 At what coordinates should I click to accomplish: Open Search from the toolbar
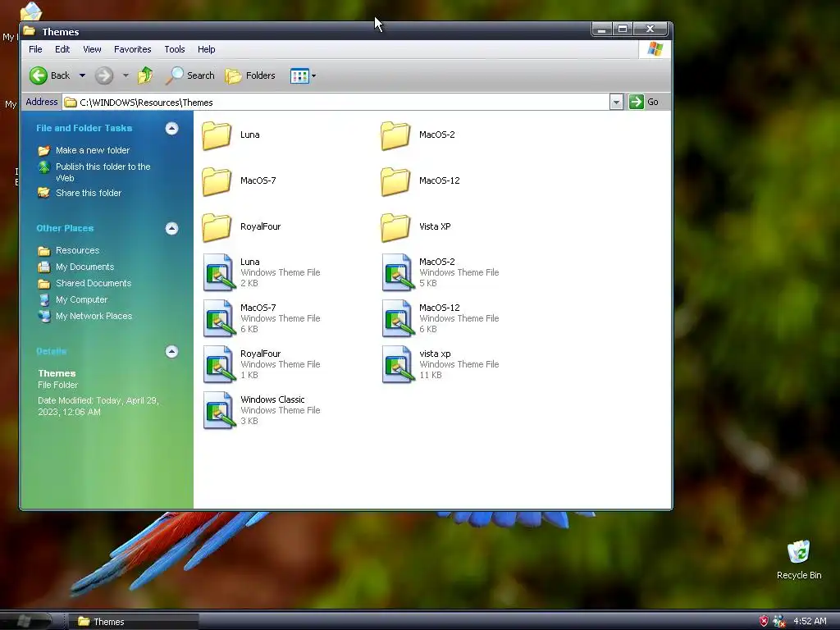click(189, 75)
